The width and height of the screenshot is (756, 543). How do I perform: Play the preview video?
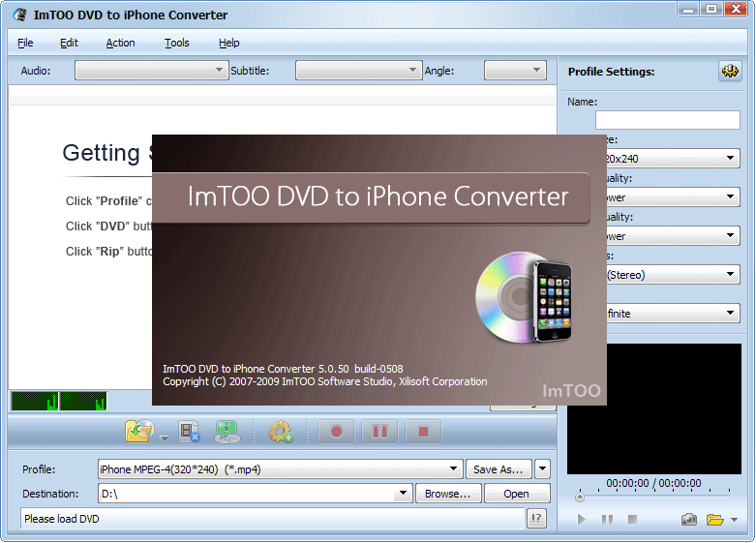click(x=582, y=520)
